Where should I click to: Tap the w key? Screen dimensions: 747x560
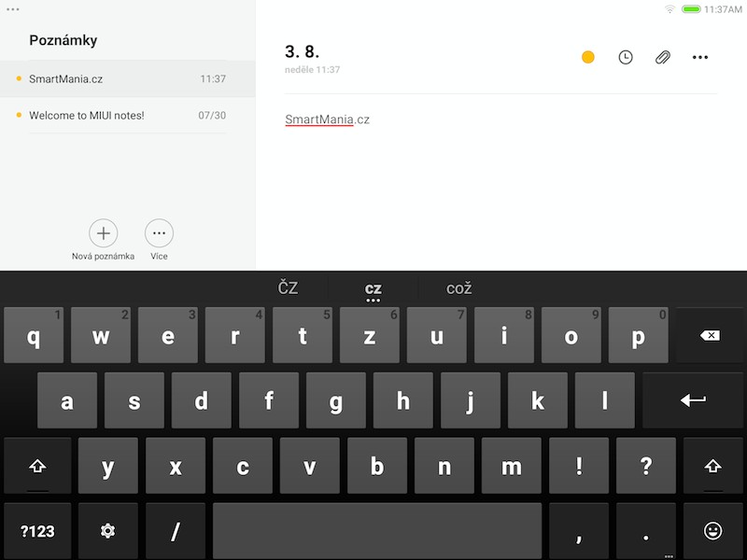[x=101, y=336]
